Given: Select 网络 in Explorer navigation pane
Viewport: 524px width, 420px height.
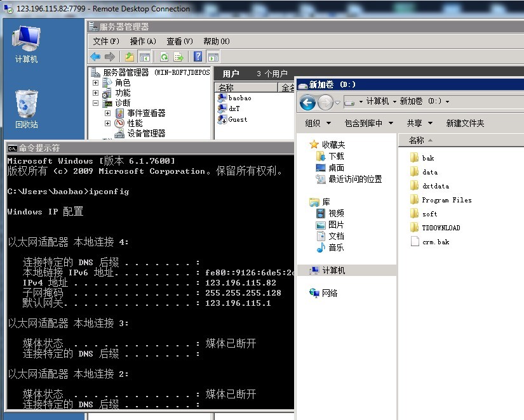Looking at the screenshot, I should pos(323,293).
